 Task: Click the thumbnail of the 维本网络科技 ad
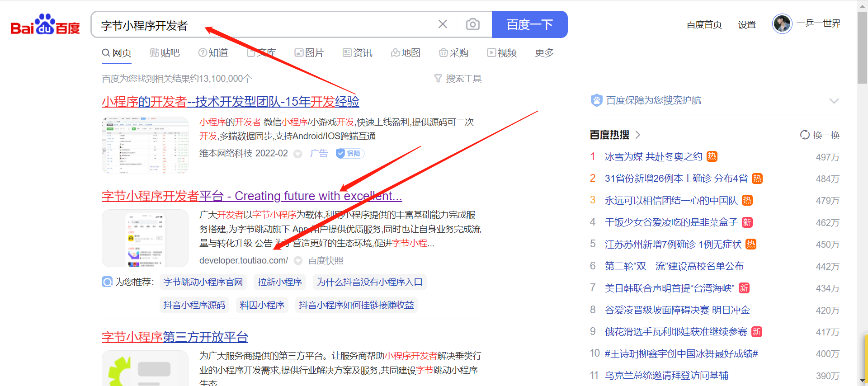pos(145,145)
